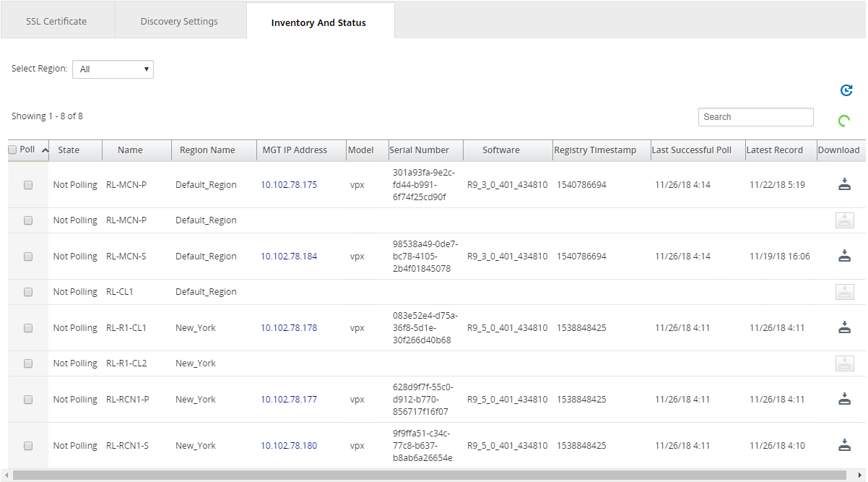The height and width of the screenshot is (482, 868).
Task: Select the Inventory And Status tab
Action: tap(319, 22)
